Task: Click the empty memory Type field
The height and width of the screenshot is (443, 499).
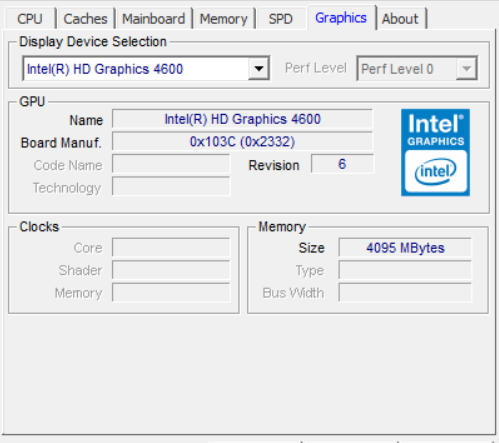Action: [x=405, y=270]
